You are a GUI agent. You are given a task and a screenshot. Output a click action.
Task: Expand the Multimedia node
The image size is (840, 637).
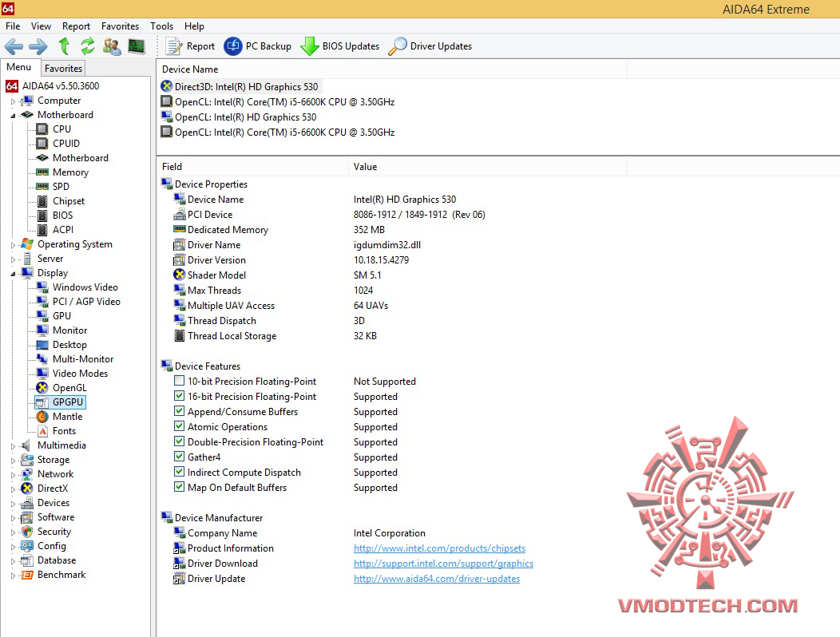(x=13, y=445)
